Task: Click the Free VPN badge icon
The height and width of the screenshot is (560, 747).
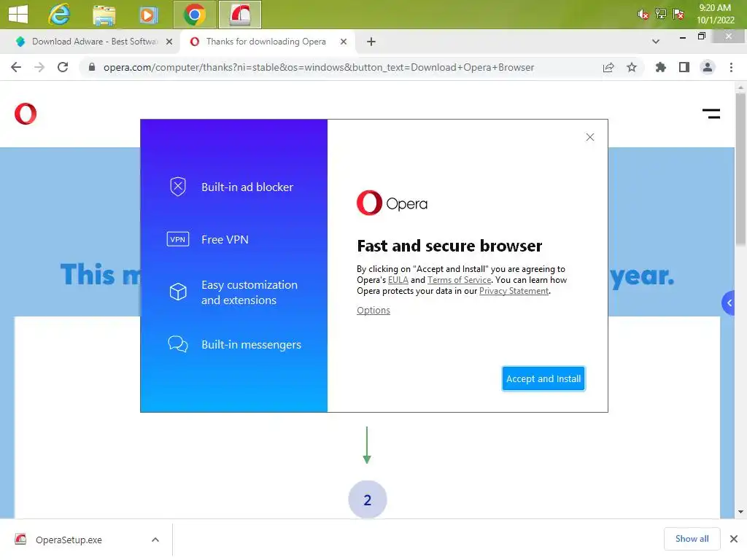Action: click(178, 239)
